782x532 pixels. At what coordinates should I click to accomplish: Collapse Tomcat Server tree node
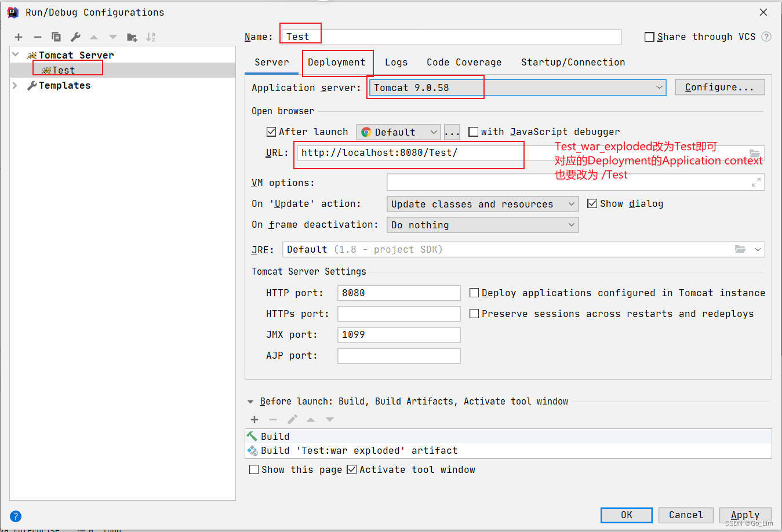click(16, 54)
